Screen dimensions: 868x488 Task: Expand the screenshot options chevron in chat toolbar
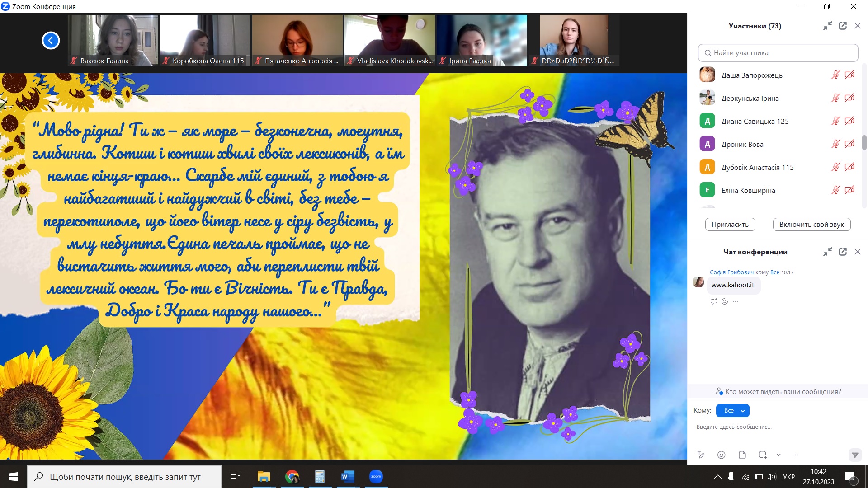778,455
